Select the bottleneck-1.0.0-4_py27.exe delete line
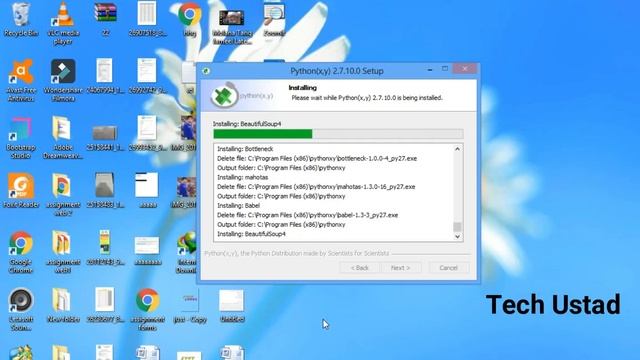Screen dimensions: 640x360 317,158
